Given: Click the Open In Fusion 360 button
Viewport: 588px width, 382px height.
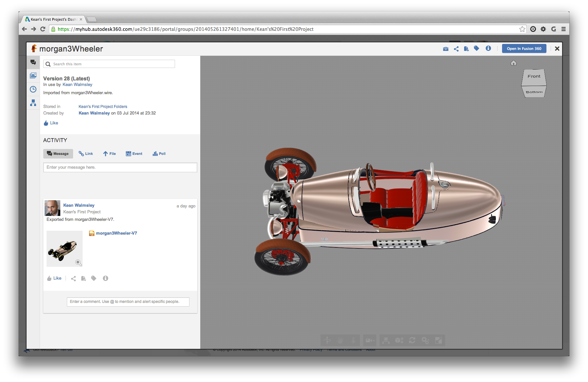Looking at the screenshot, I should [524, 49].
